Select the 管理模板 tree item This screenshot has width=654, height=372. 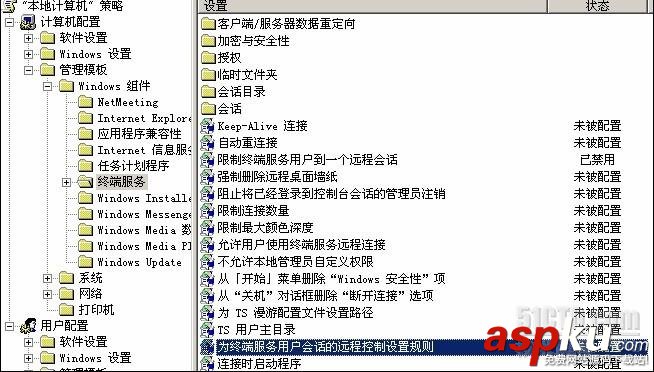point(83,70)
